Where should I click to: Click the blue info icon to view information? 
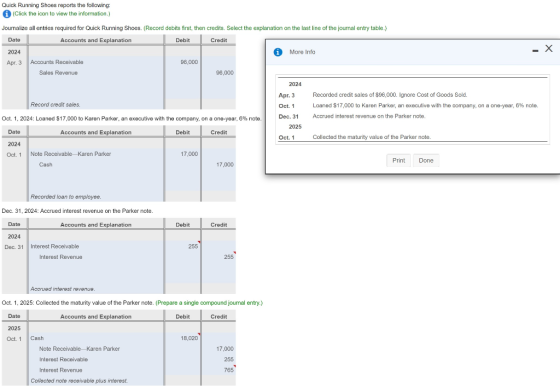6,14
